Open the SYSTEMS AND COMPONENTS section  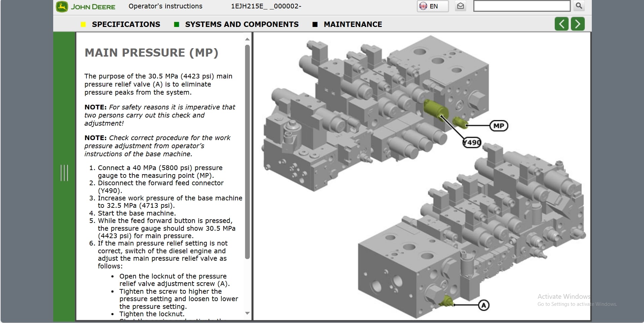click(241, 24)
